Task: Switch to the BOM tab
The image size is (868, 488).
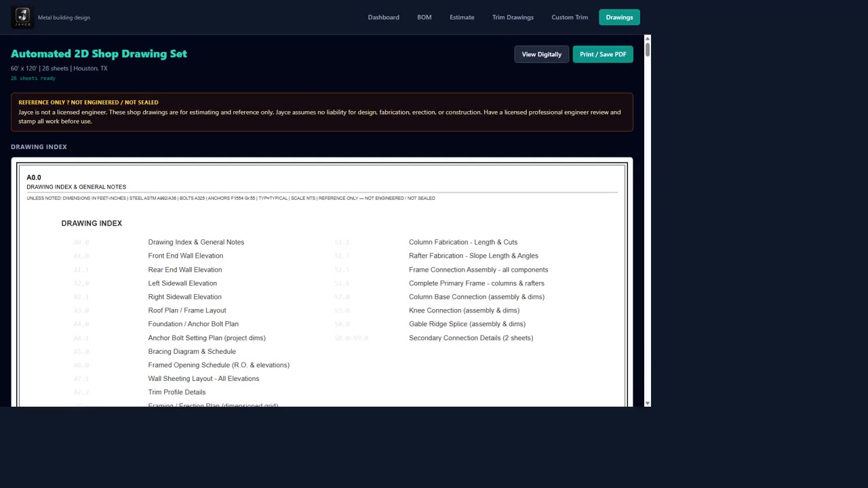Action: [x=425, y=17]
